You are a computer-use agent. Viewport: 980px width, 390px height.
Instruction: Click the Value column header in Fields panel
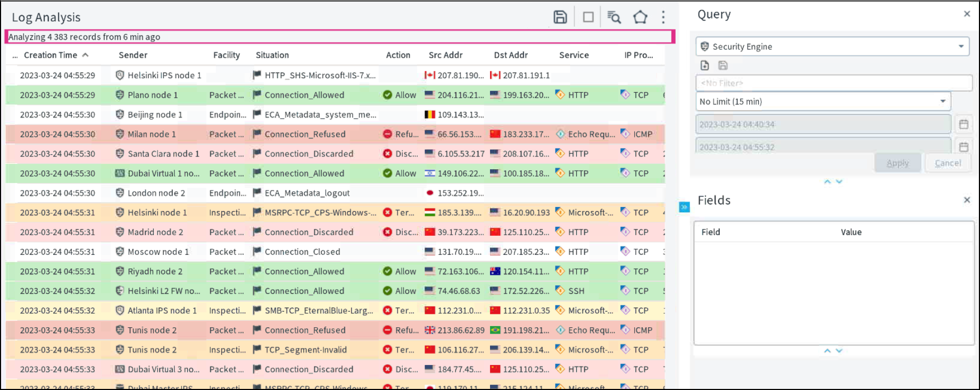pyautogui.click(x=851, y=232)
